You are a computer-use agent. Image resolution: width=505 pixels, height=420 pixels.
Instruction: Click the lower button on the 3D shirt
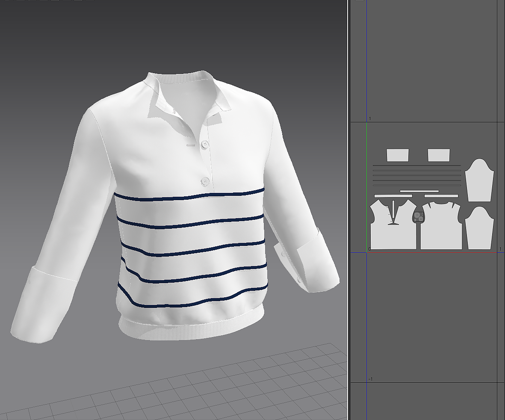tap(205, 180)
